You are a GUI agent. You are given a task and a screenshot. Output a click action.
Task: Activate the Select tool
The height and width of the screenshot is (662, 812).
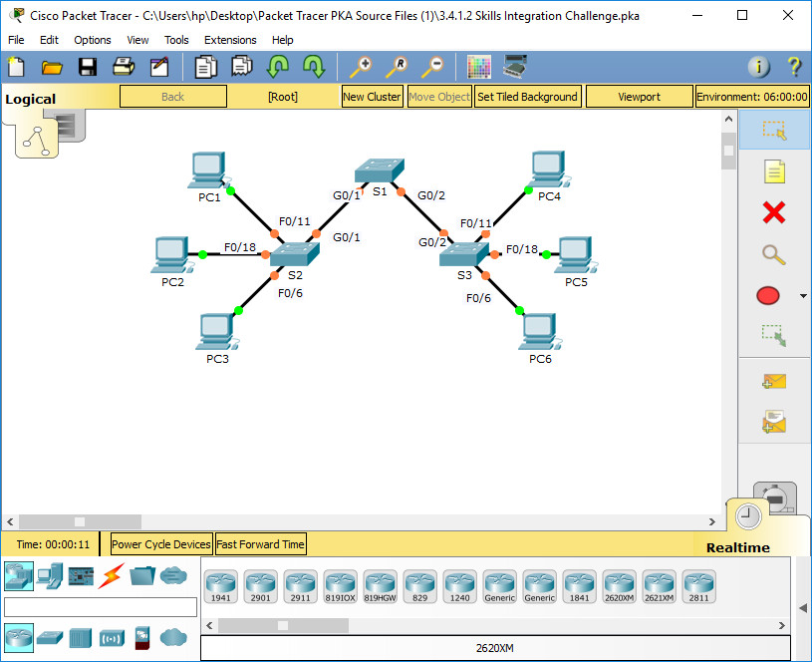click(775, 131)
